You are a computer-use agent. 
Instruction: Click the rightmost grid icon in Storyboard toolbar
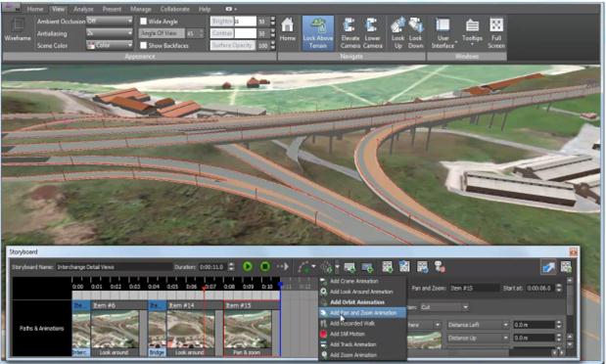coord(566,266)
